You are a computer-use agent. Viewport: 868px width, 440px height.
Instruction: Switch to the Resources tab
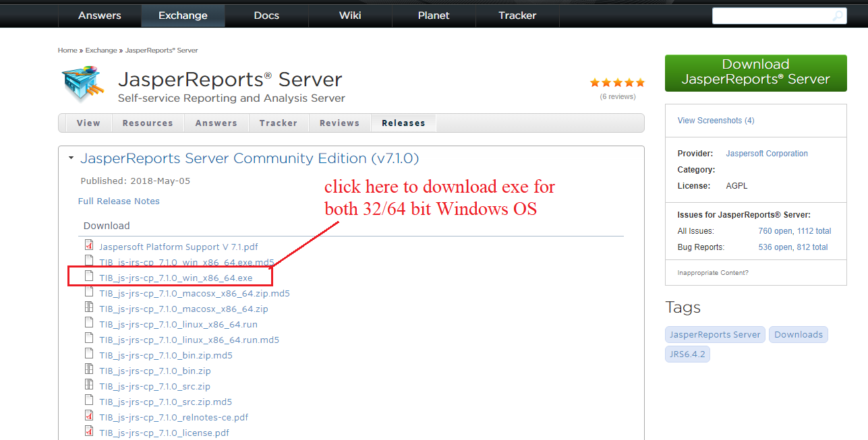148,123
